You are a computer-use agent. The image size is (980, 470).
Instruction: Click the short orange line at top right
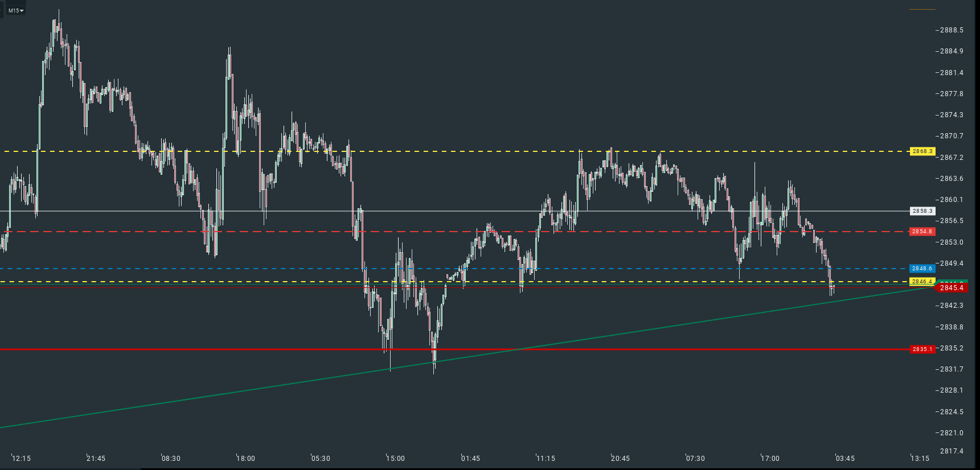(922, 9)
